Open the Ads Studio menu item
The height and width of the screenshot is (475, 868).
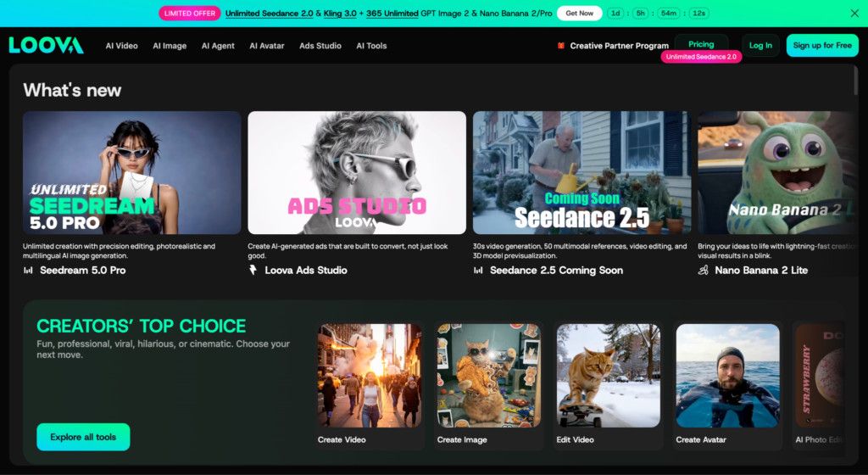click(320, 46)
